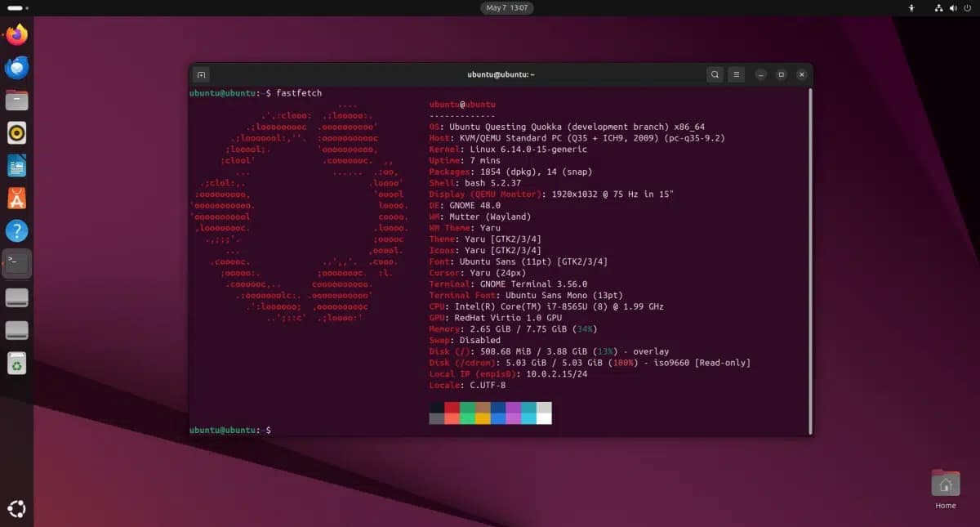Viewport: 980px width, 527px height.
Task: Click the 'Host: KVM/QEMU Standard PC' line
Action: coord(577,138)
